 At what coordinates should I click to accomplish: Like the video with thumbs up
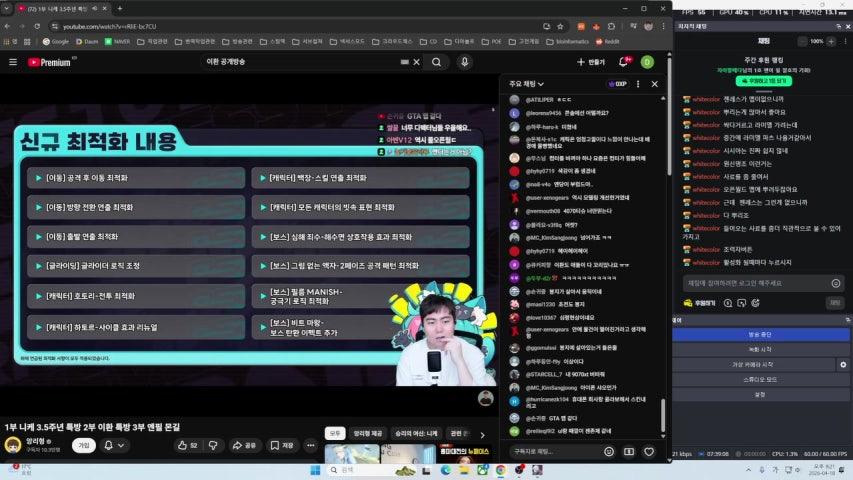(188, 445)
